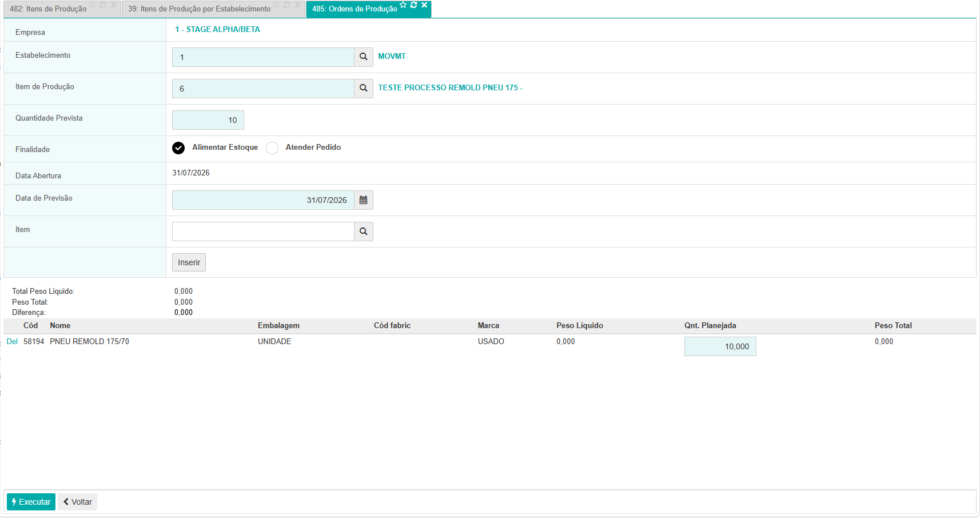980x519 pixels.
Task: Switch to 482: Itens de Produção tab
Action: (48, 9)
